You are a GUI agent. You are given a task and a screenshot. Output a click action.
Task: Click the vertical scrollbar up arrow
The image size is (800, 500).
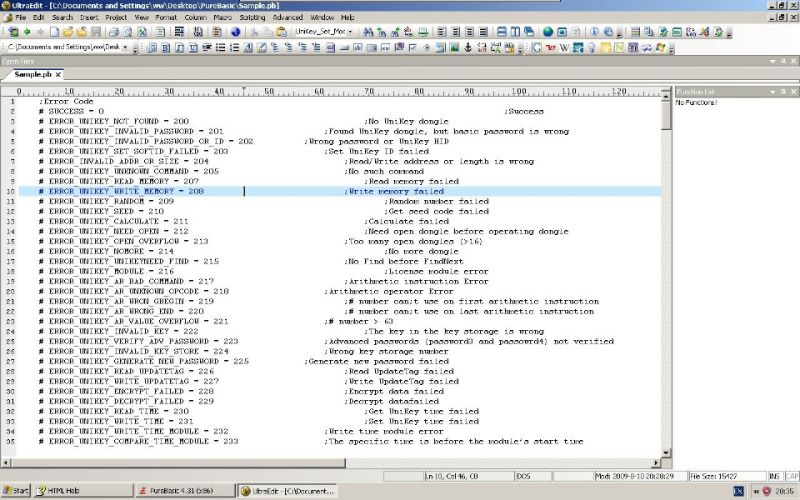coord(666,94)
